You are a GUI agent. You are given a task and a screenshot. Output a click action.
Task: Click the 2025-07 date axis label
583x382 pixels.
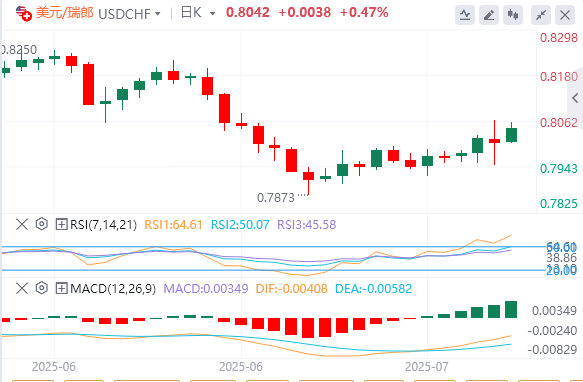point(426,367)
